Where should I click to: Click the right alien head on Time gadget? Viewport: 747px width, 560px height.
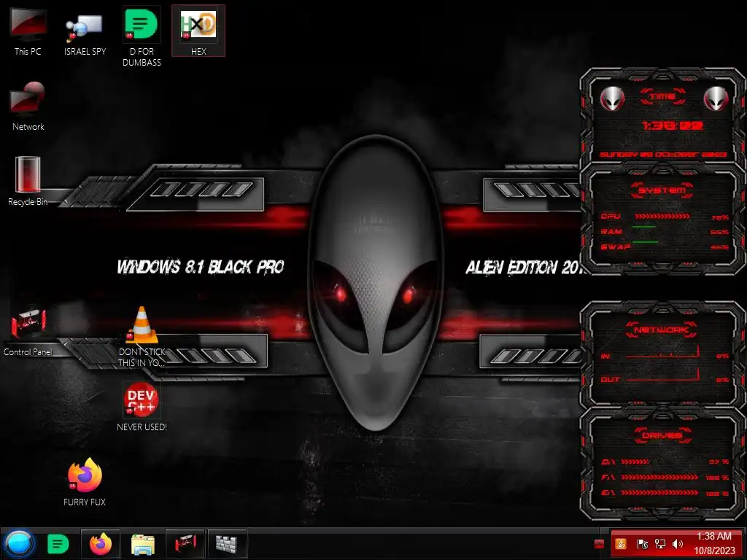click(716, 98)
